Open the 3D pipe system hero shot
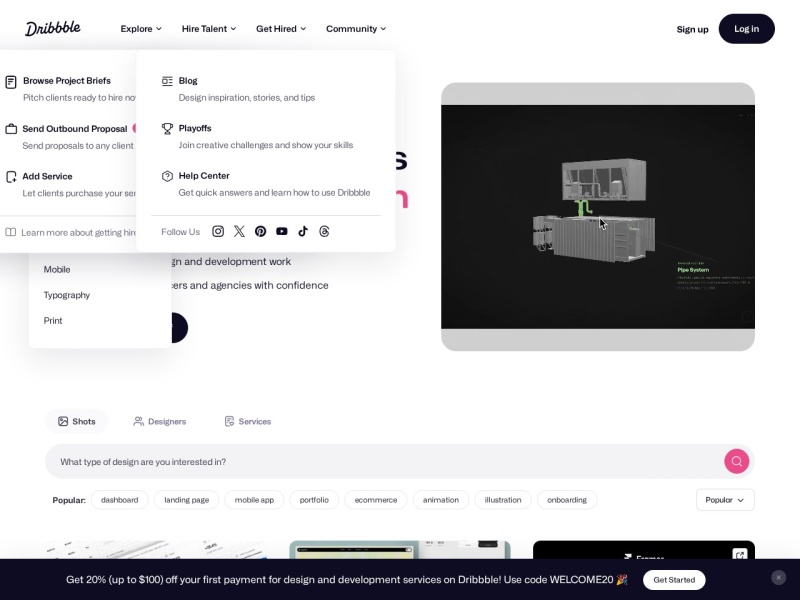The height and width of the screenshot is (600, 800). (598, 217)
